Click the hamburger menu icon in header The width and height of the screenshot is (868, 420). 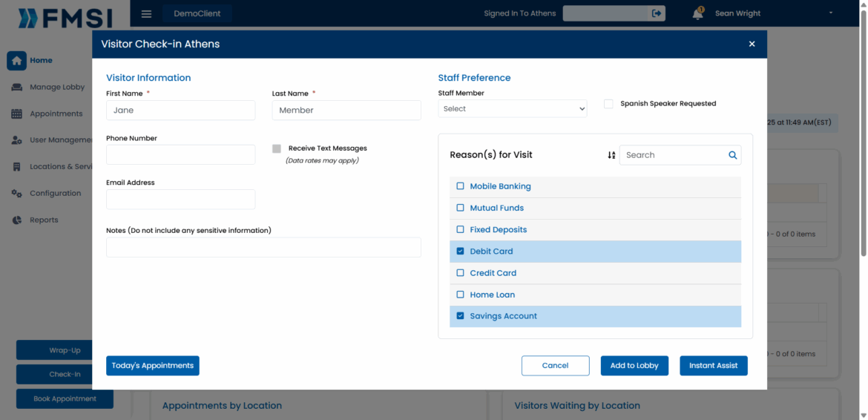(x=146, y=14)
